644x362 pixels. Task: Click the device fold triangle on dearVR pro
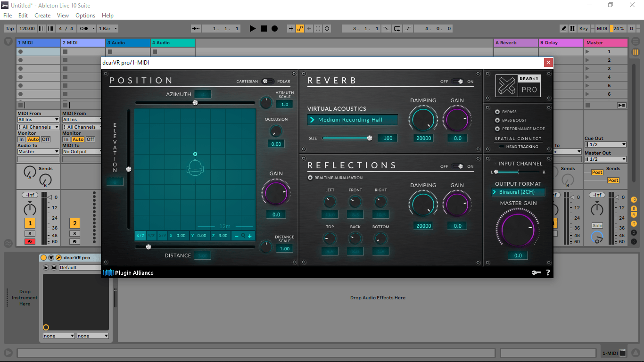click(51, 258)
